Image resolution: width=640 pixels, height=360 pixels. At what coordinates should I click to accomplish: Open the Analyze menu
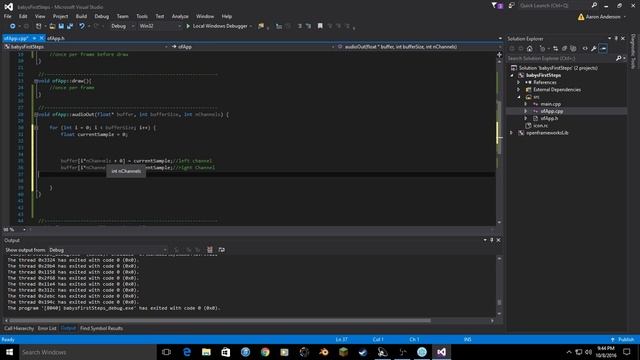point(180,16)
